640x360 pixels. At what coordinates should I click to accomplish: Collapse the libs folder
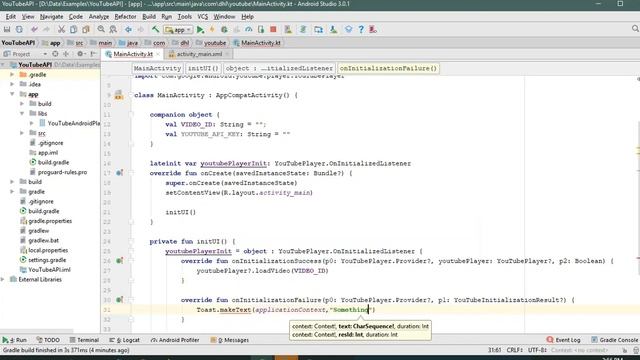click(22, 113)
